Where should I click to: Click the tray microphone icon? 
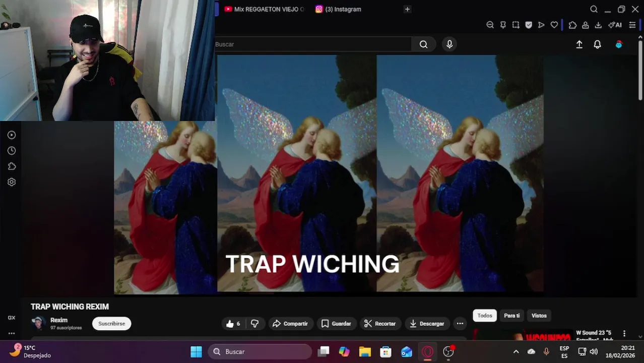pos(546,352)
